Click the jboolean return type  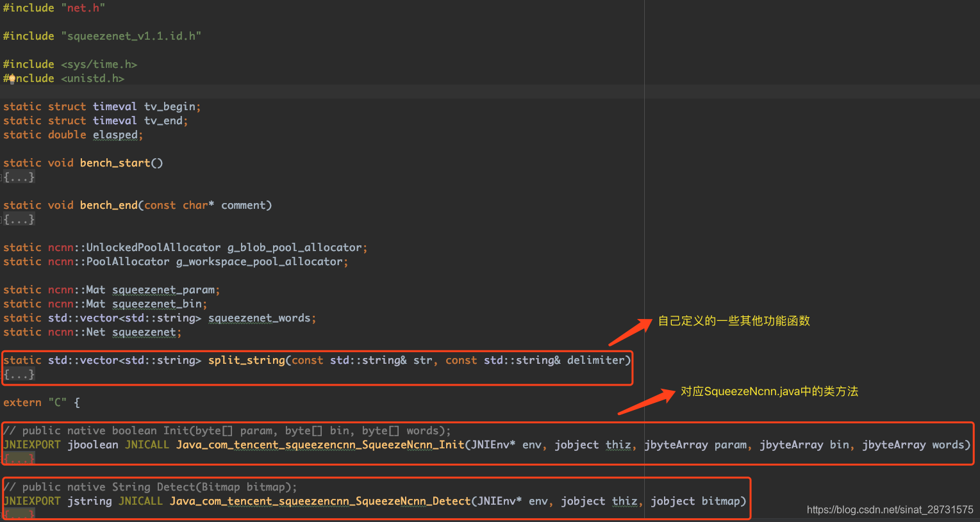pos(93,445)
